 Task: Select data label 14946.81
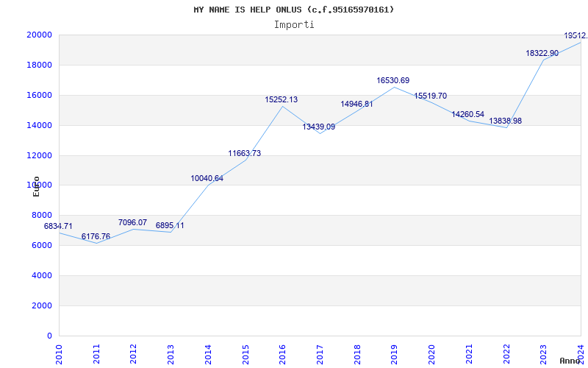(x=356, y=104)
